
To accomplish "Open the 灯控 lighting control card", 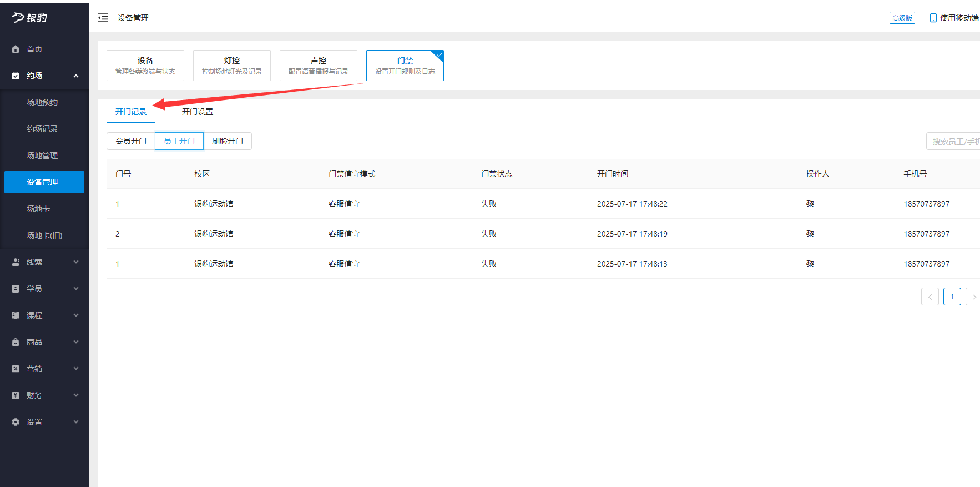I will click(x=232, y=66).
